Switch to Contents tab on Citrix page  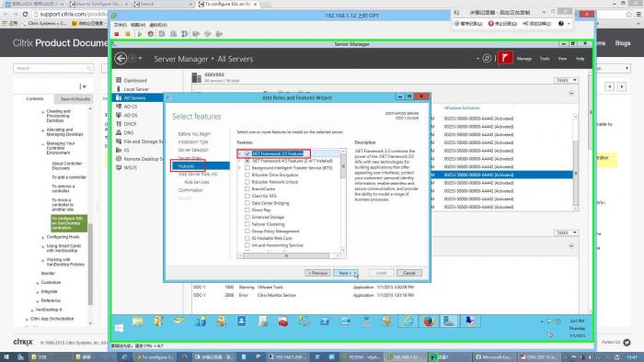pyautogui.click(x=35, y=99)
